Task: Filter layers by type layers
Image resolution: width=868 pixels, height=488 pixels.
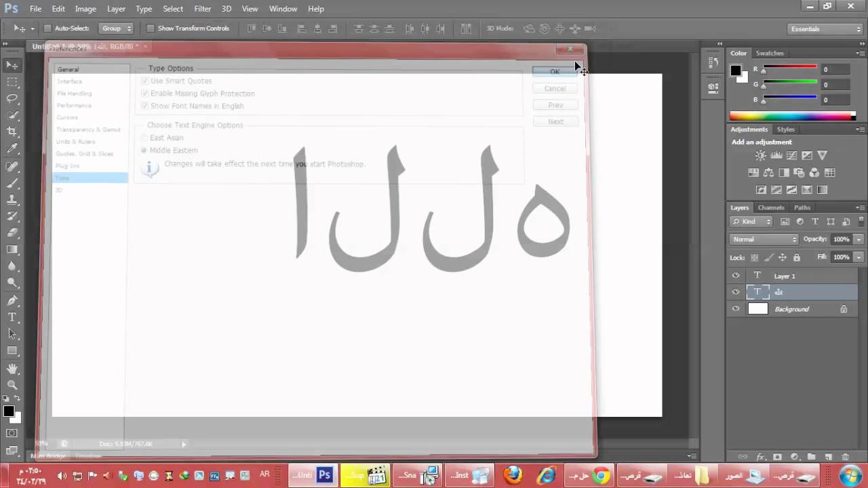Action: tap(815, 222)
